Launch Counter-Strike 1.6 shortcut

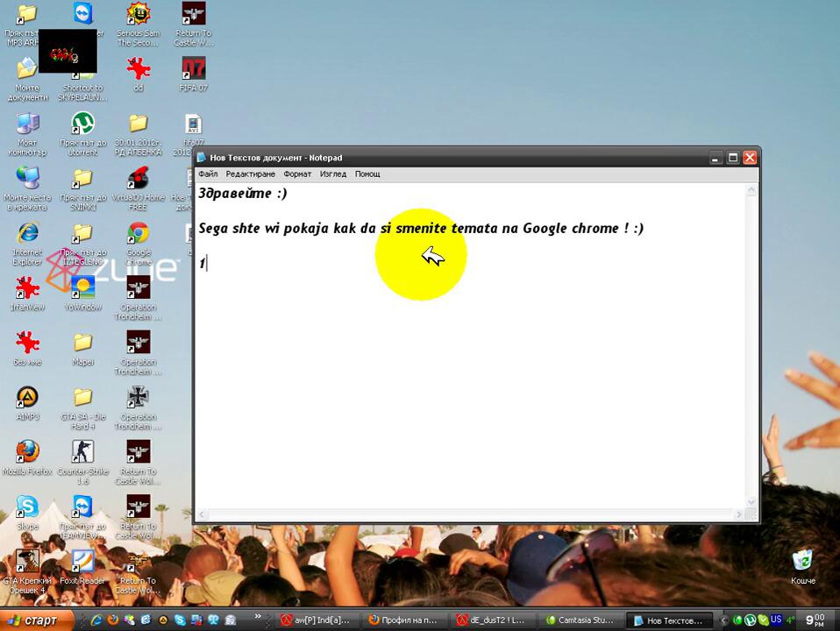click(x=82, y=452)
